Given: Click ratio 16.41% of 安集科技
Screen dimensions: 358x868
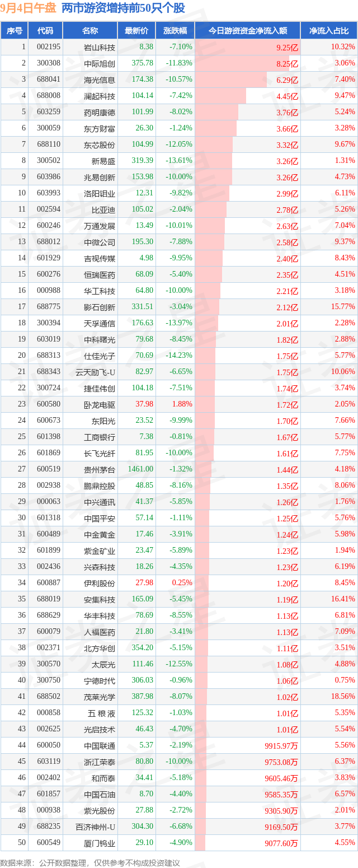Looking at the screenshot, I should pyautogui.click(x=342, y=599).
